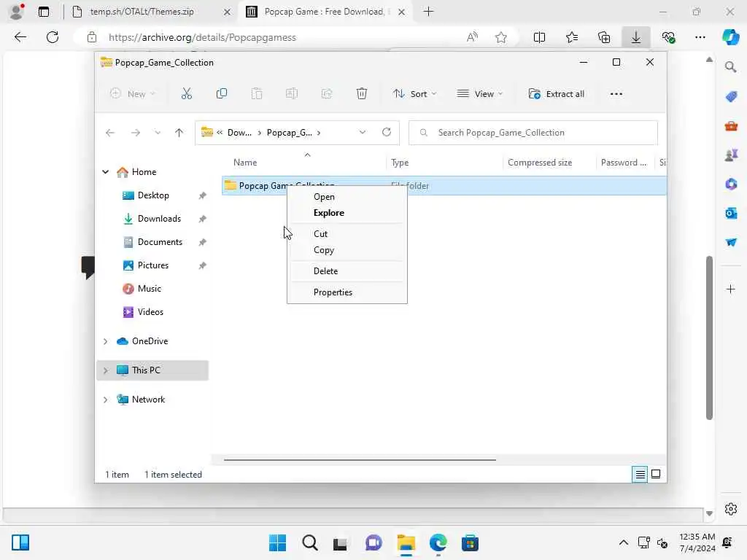Click Extract all button
Viewport: 747px width, 560px height.
(557, 94)
